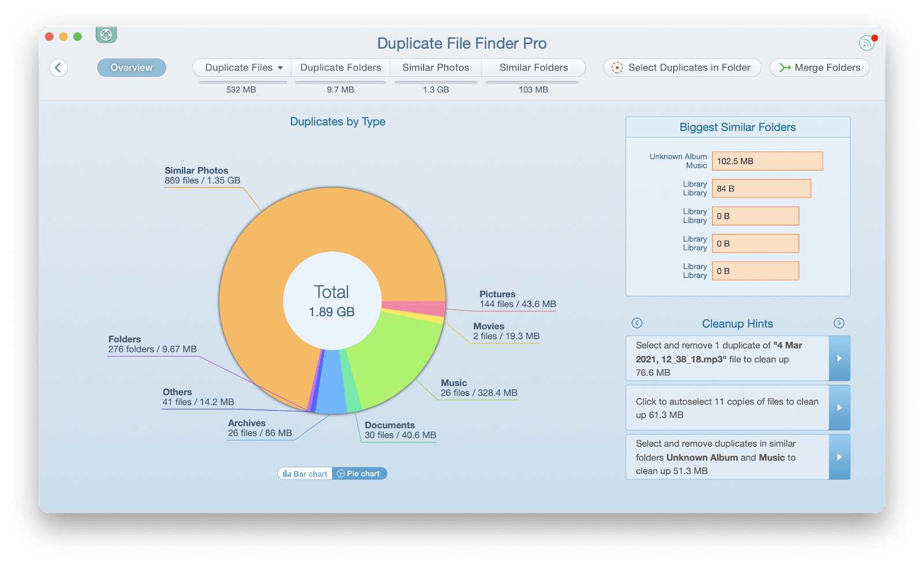Click the pink Pictures pie slice
This screenshot has height=565, width=924.
point(415,308)
